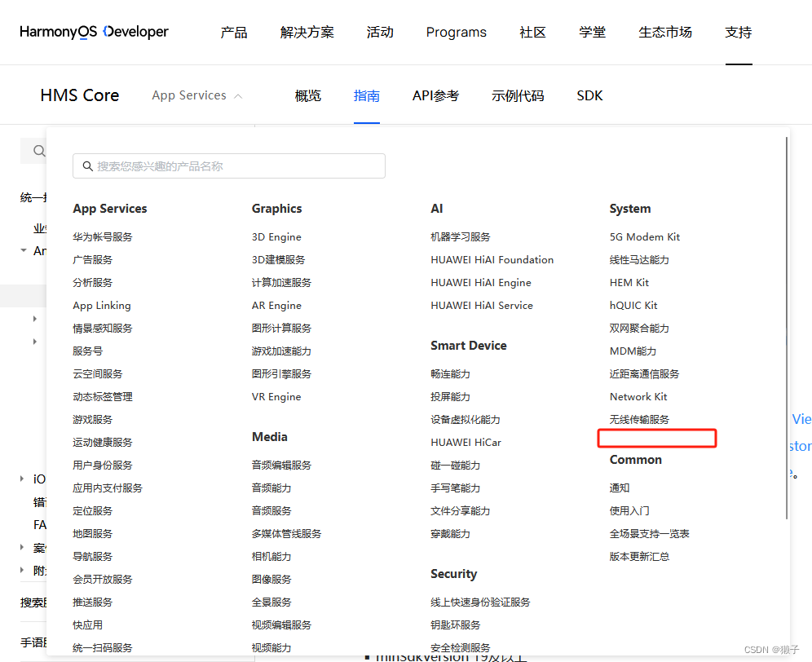This screenshot has height=662, width=812.
Task: Open the SDK tab
Action: point(589,95)
